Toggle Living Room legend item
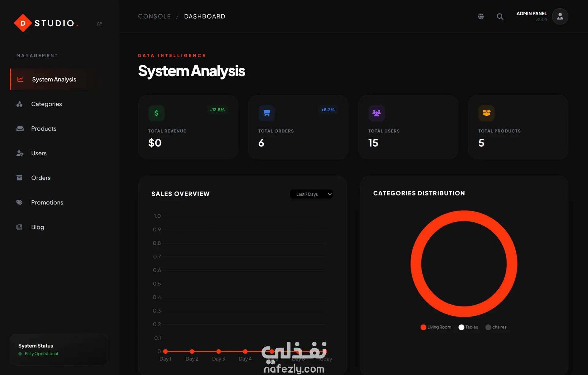This screenshot has width=588, height=375. click(436, 327)
